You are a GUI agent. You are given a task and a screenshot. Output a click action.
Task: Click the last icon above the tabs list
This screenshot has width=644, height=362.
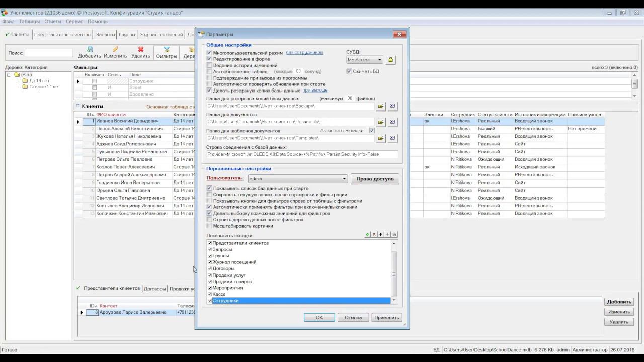click(394, 235)
